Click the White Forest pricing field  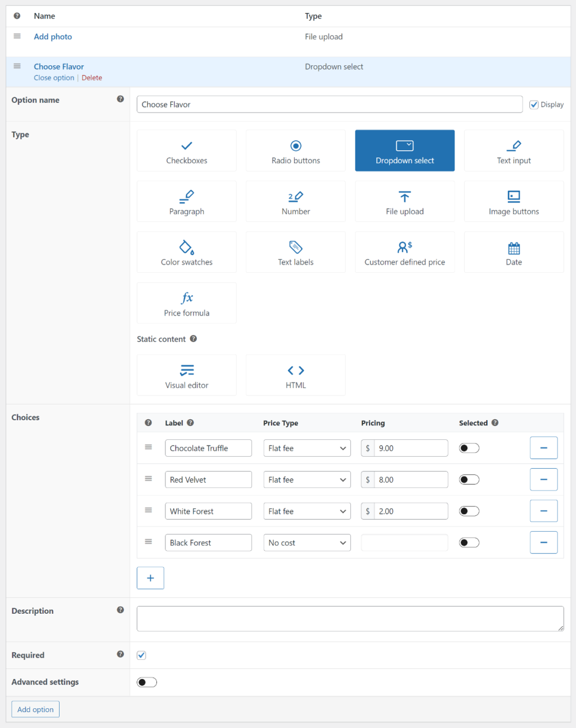pyautogui.click(x=410, y=511)
